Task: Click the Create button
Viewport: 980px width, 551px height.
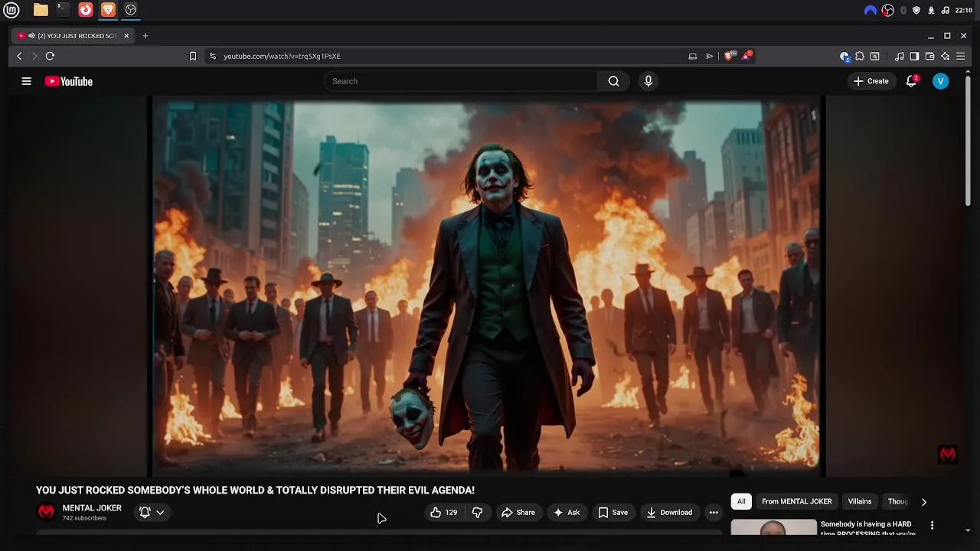Action: click(x=871, y=81)
